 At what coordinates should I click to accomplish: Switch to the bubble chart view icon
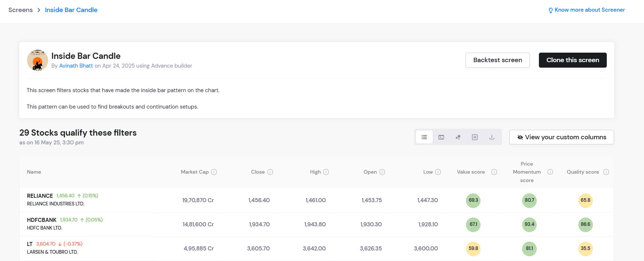pos(458,137)
